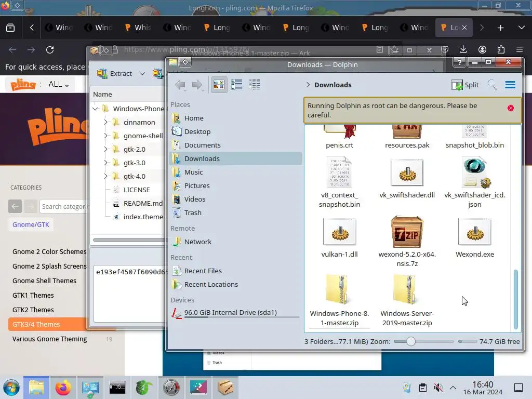Open Pictures in Places panel

point(235,185)
